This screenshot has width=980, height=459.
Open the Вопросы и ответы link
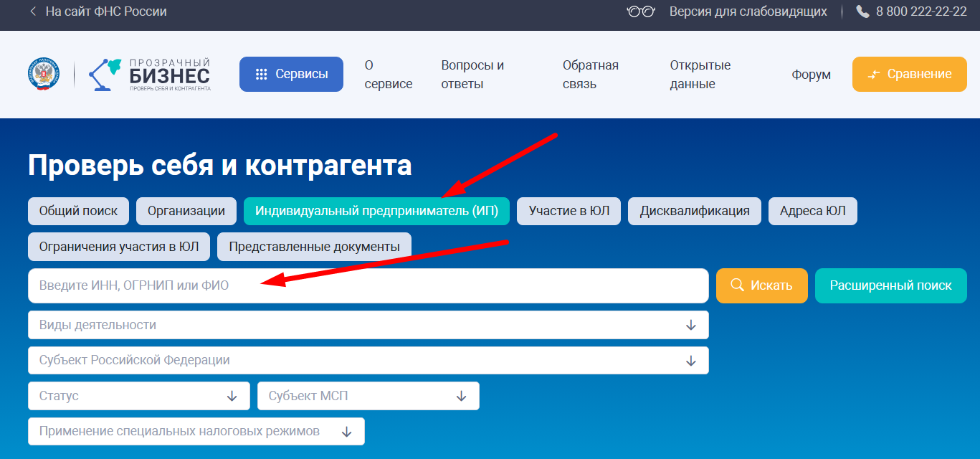point(472,75)
